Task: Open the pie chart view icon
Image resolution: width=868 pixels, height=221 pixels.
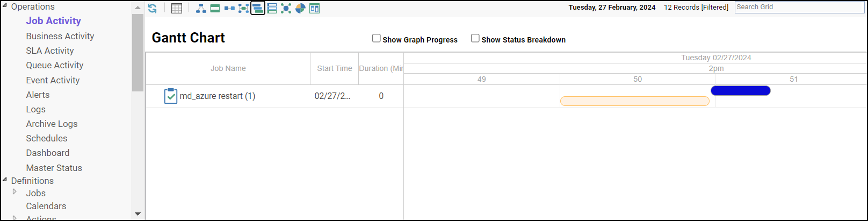Action: pos(300,8)
